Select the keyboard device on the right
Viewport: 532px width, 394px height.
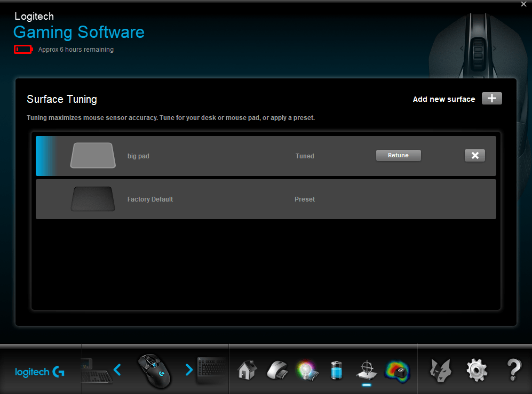coord(212,370)
